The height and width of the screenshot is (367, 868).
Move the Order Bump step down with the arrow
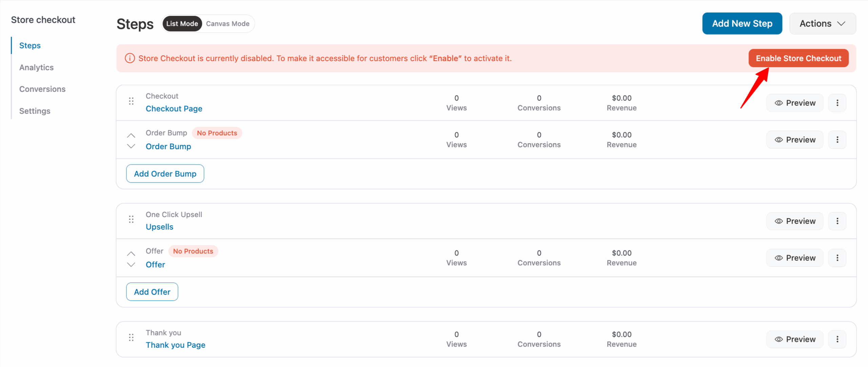[131, 146]
